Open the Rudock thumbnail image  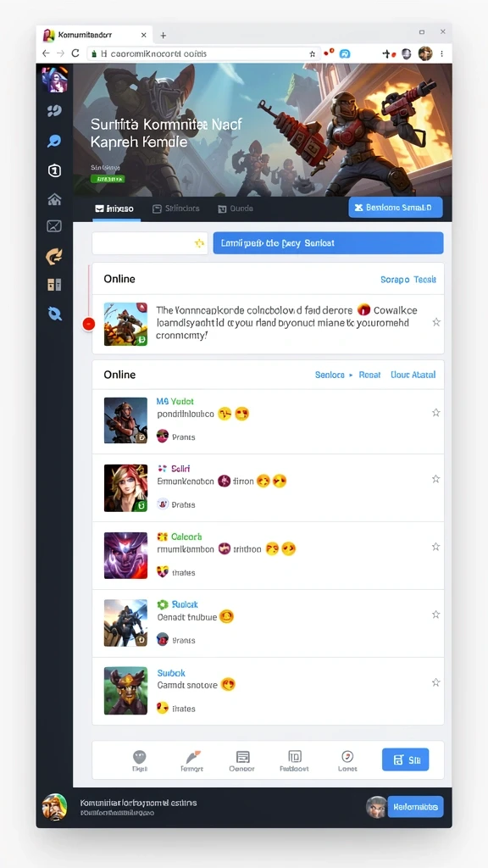(x=125, y=623)
